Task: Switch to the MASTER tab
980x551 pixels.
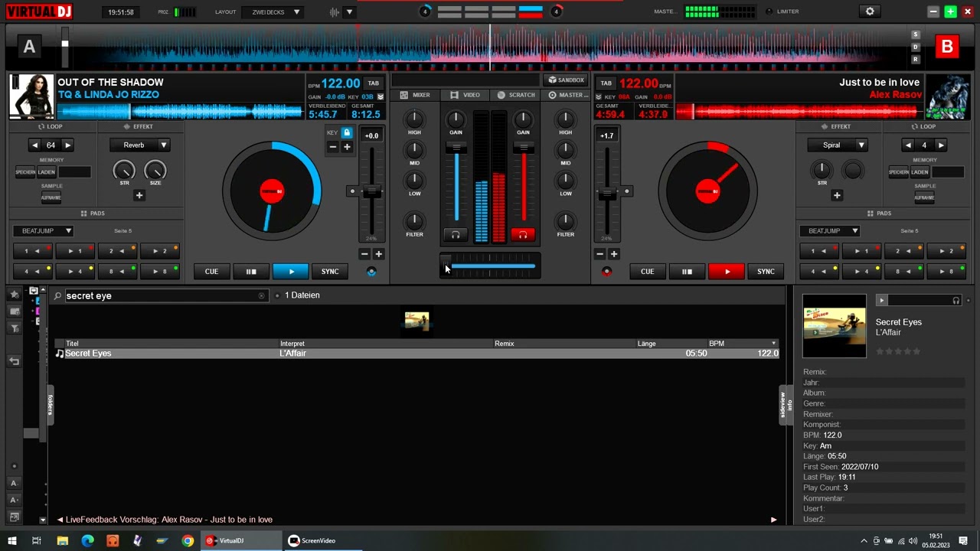Action: 567,95
